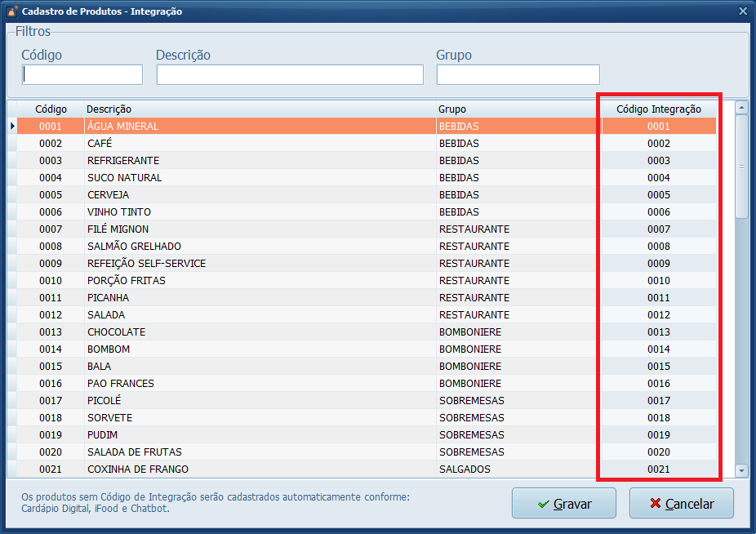This screenshot has height=534, width=756.
Task: Click the row indicator arrow for ÁGUA MINERAL
Action: [x=12, y=127]
